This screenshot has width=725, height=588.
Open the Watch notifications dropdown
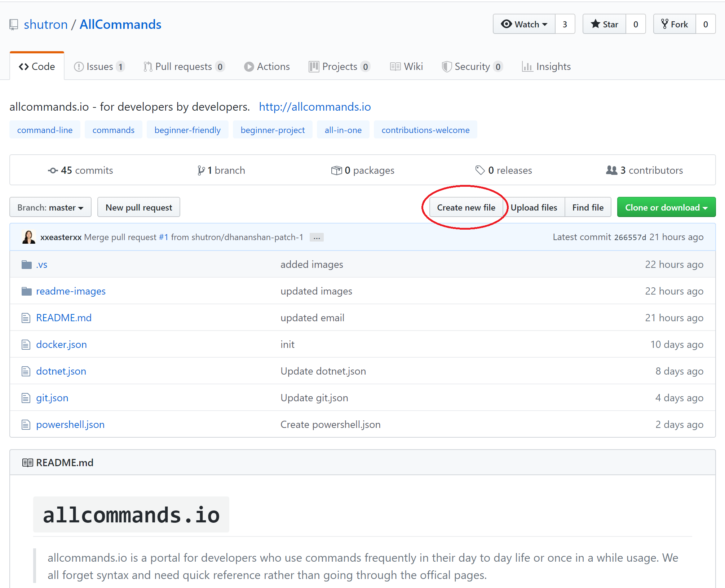[x=524, y=24]
